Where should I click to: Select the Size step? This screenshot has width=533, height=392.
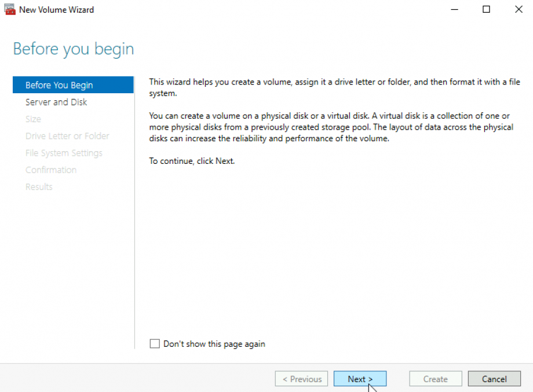click(34, 119)
